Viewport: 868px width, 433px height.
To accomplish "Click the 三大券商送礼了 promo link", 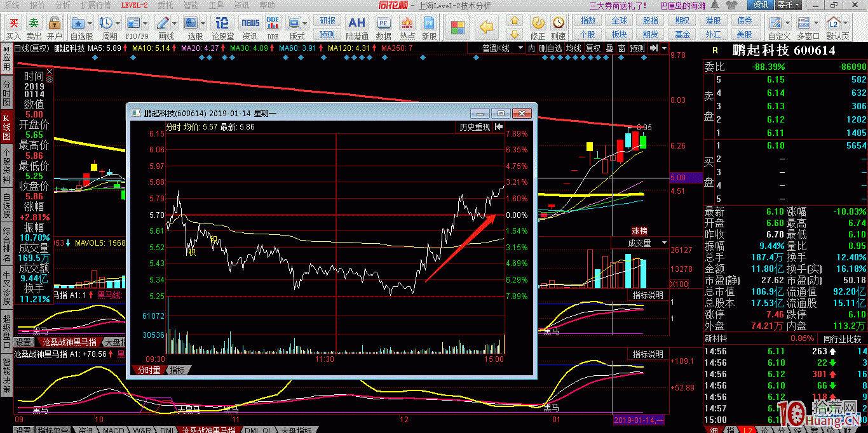I will click(x=618, y=5).
